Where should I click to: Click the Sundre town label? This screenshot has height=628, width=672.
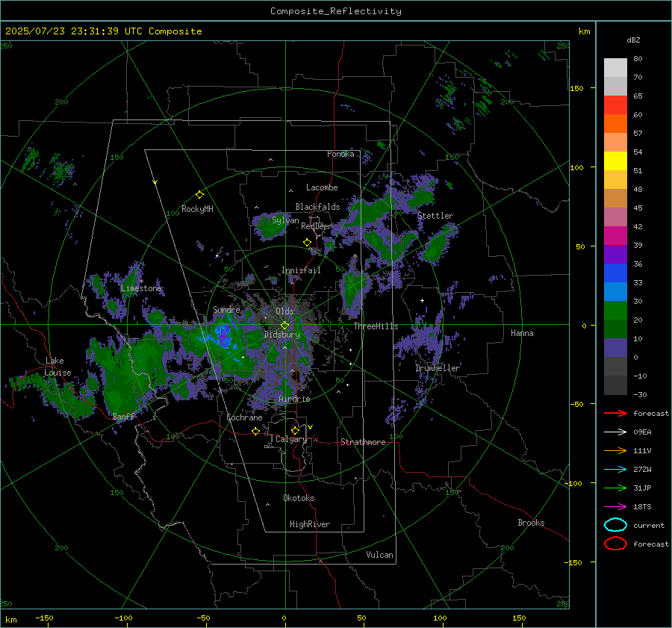[x=226, y=309]
